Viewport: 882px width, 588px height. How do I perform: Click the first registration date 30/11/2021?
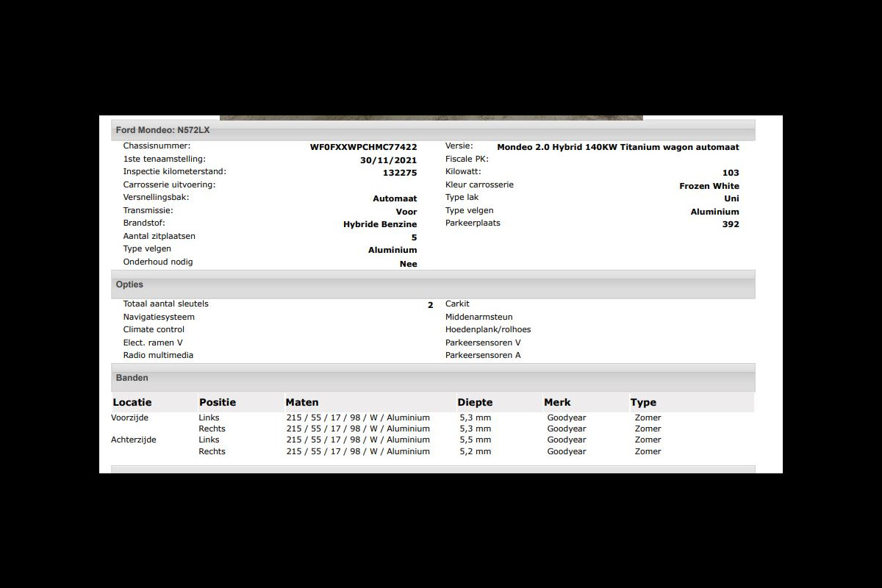tap(388, 160)
